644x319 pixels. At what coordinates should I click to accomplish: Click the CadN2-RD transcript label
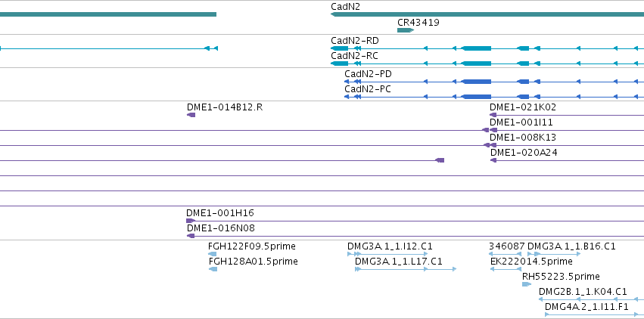click(x=355, y=41)
